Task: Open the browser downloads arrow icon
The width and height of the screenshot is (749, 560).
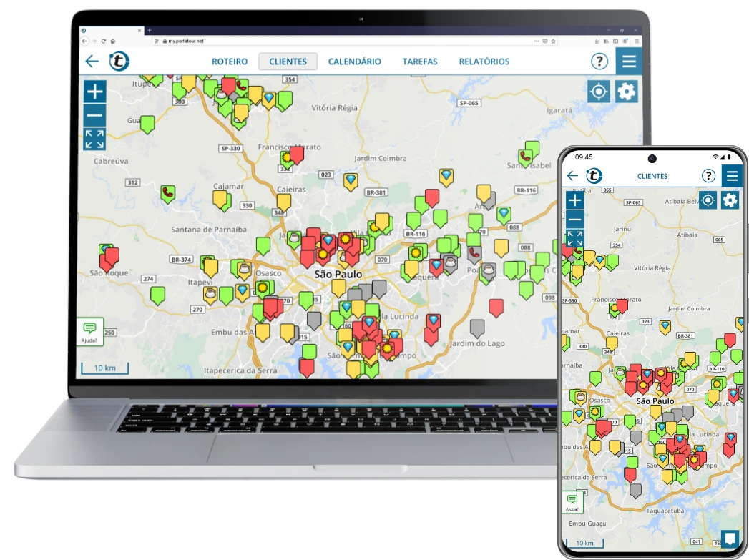Action: point(597,41)
